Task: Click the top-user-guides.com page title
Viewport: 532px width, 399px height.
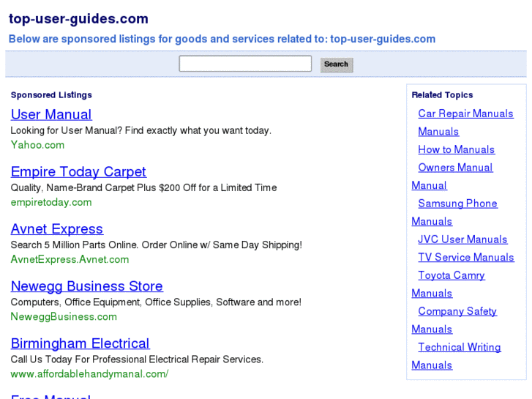Action: tap(78, 19)
